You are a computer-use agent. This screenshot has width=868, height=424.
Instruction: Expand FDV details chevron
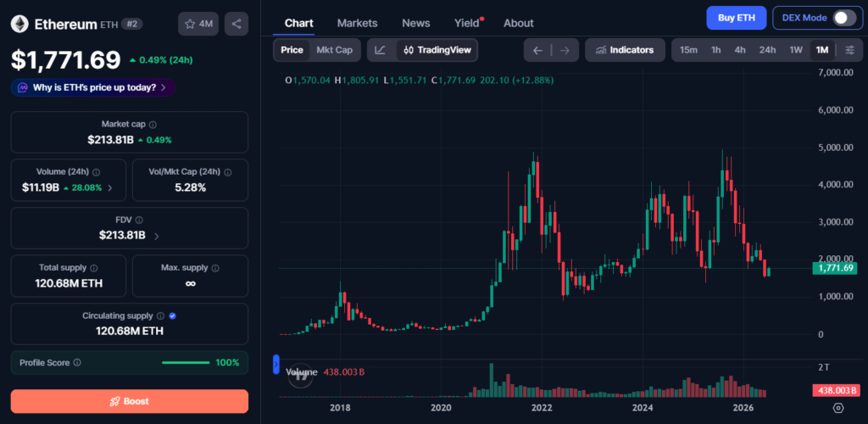point(156,236)
